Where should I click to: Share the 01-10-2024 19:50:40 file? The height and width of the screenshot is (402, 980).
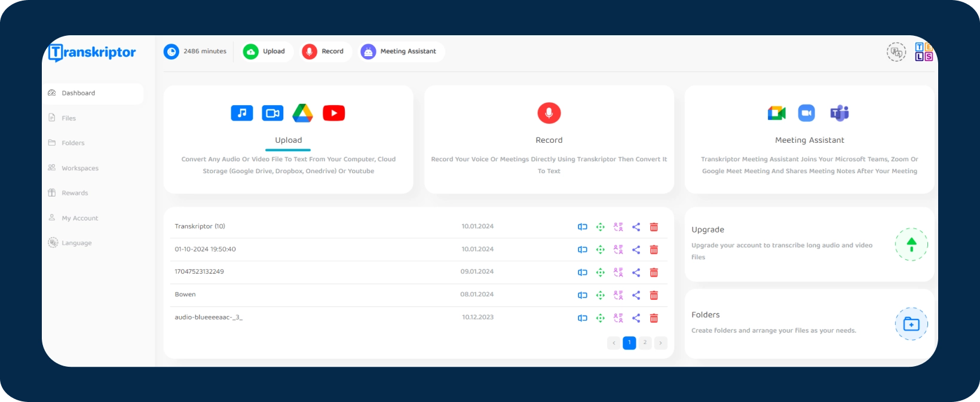pyautogui.click(x=636, y=250)
